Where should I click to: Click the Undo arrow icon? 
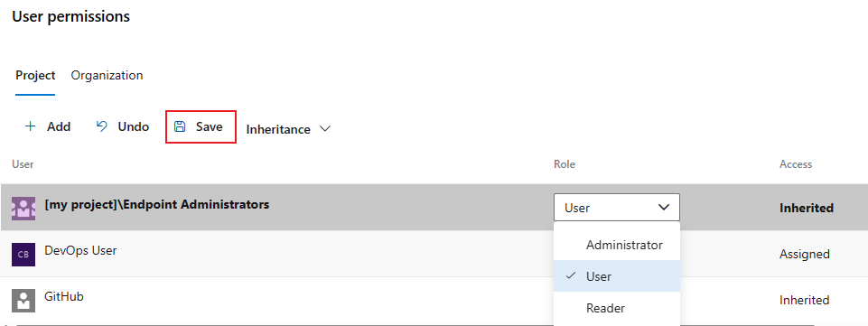102,126
